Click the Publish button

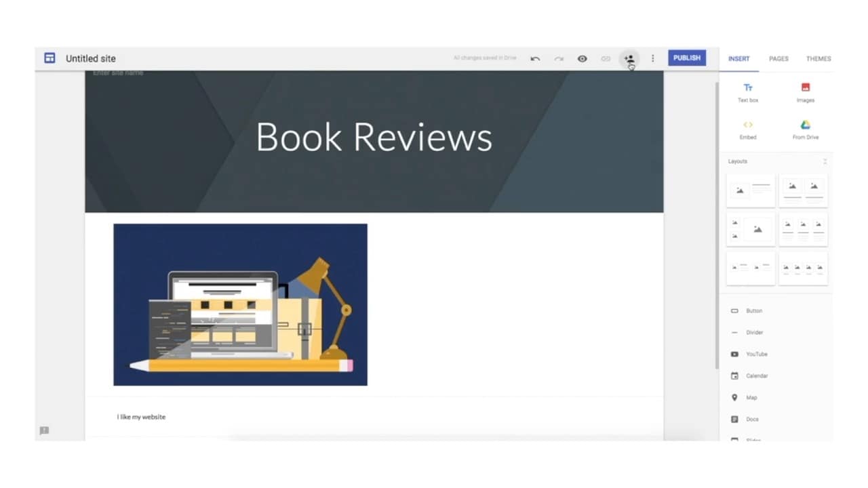(686, 58)
